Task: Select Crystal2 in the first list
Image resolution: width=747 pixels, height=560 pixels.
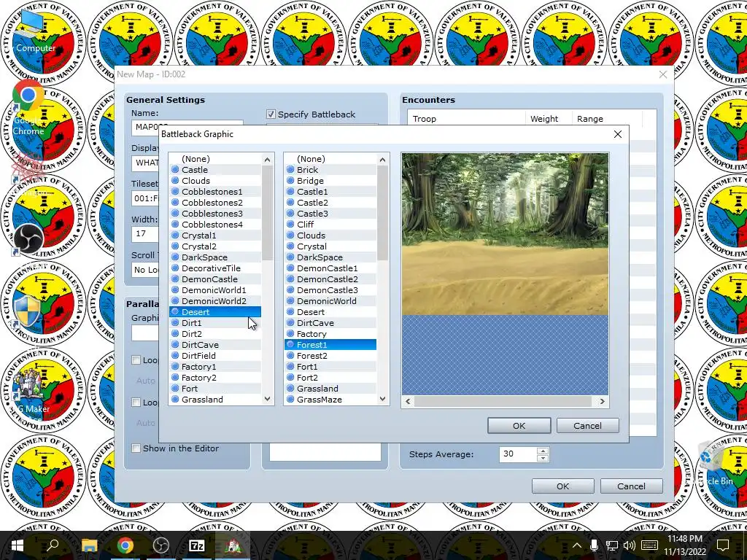Action: pos(215,246)
